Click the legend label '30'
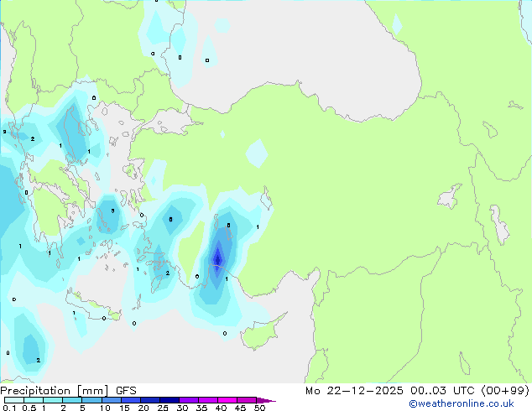The width and height of the screenshot is (532, 411). pos(182,408)
